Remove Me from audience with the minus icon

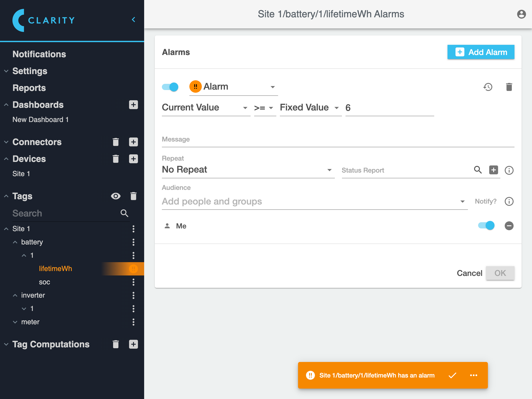pos(509,226)
